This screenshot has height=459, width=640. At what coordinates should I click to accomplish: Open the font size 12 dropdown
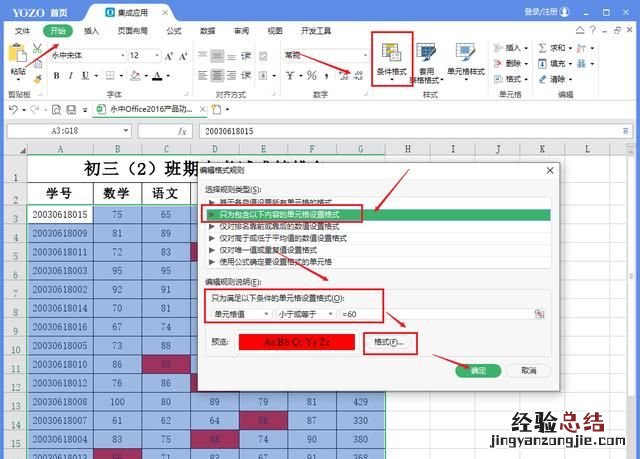click(x=157, y=55)
